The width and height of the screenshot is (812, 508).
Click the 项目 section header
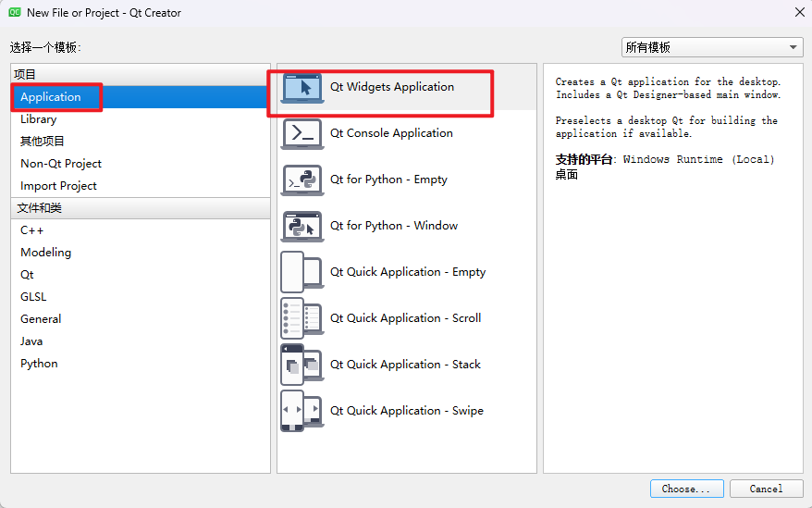point(141,75)
